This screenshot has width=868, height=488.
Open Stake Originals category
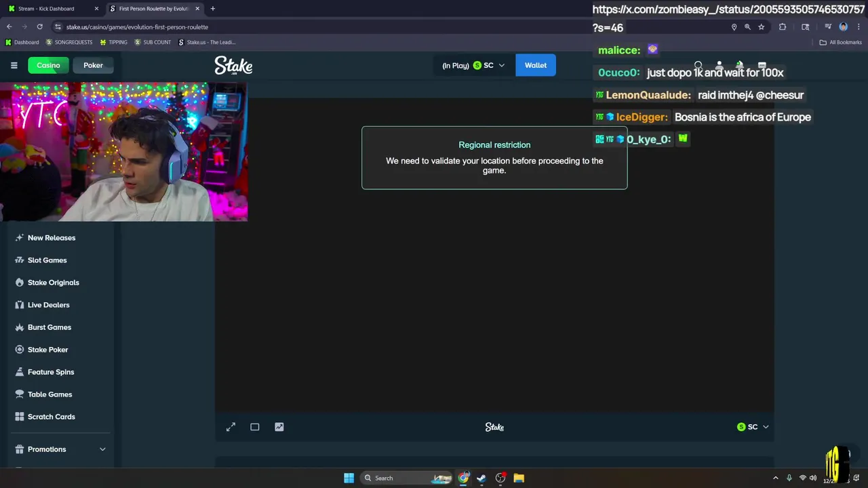pos(54,283)
